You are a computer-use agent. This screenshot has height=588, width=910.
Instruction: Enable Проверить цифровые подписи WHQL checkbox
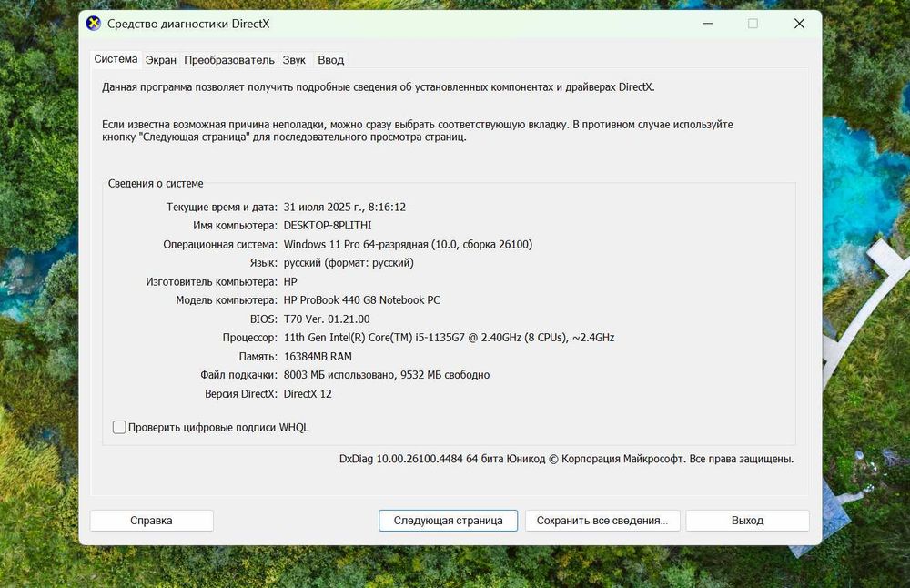[119, 427]
